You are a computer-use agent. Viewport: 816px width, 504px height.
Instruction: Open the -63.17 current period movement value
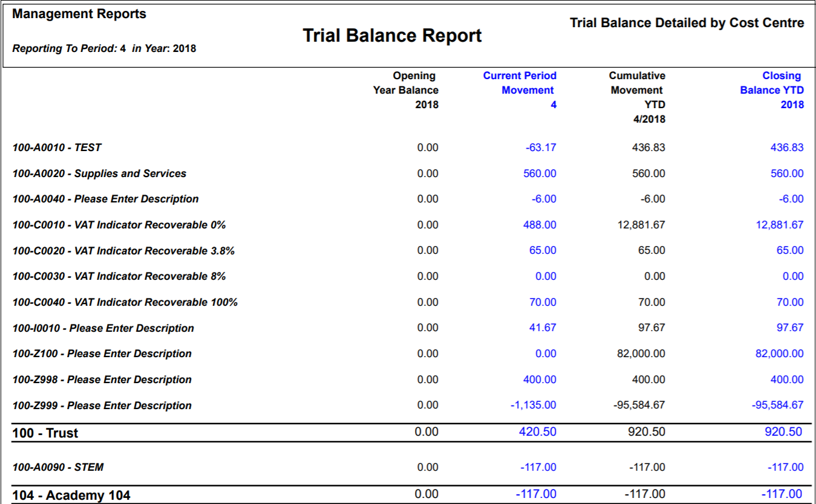coord(541,147)
